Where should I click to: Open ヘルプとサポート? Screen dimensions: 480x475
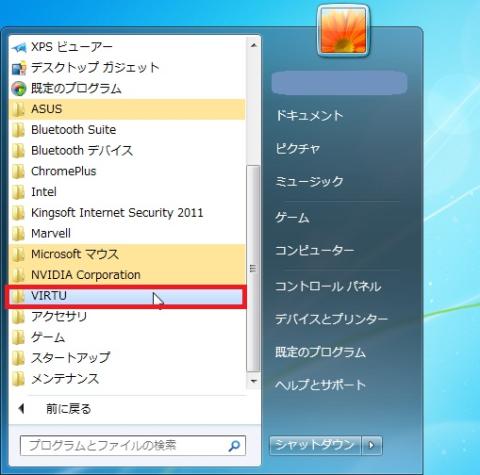320,385
